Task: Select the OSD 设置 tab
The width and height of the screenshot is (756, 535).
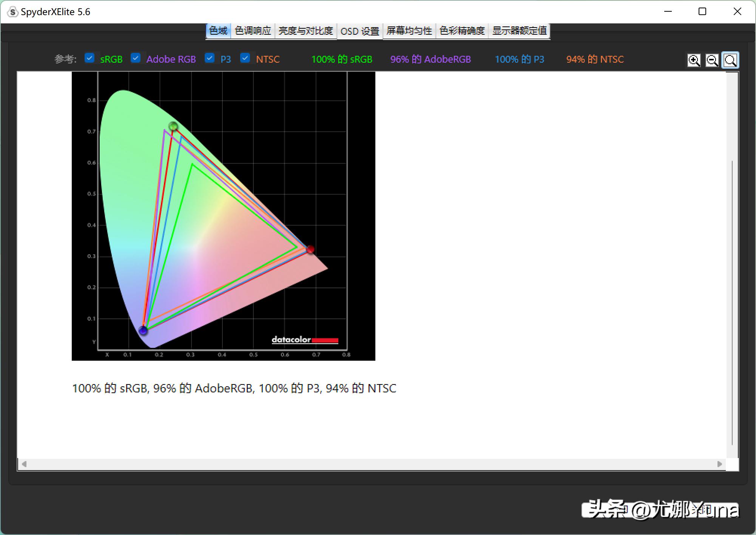Action: point(359,31)
